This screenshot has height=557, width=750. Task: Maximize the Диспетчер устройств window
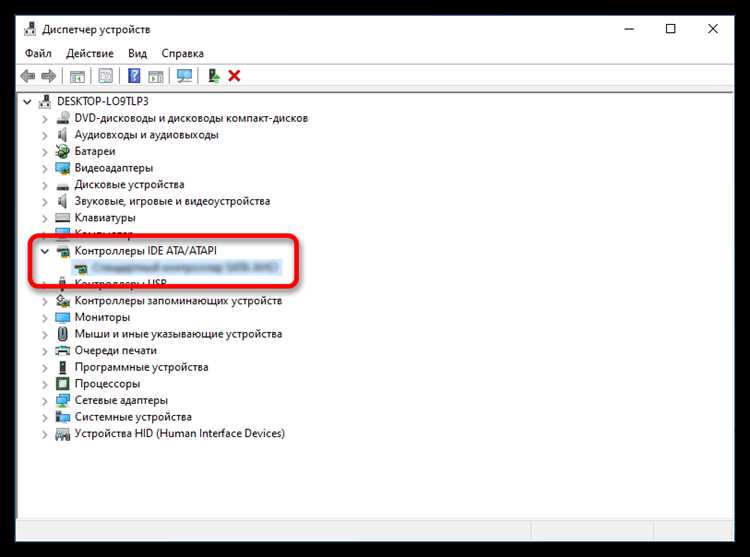[x=671, y=29]
